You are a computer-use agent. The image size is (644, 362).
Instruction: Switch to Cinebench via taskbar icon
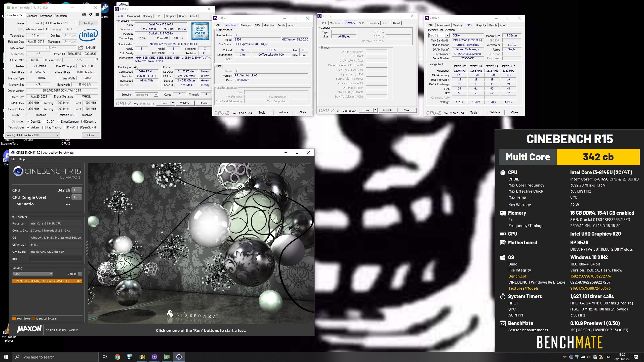coord(179,357)
